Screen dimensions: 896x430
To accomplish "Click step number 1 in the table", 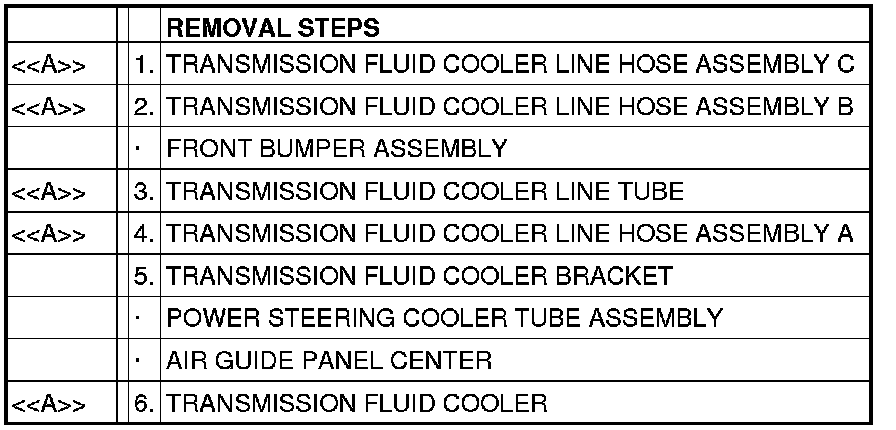I will tap(145, 66).
